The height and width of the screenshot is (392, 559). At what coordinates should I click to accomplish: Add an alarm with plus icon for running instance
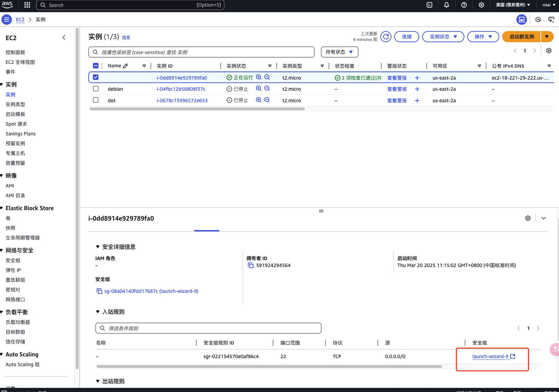417,78
